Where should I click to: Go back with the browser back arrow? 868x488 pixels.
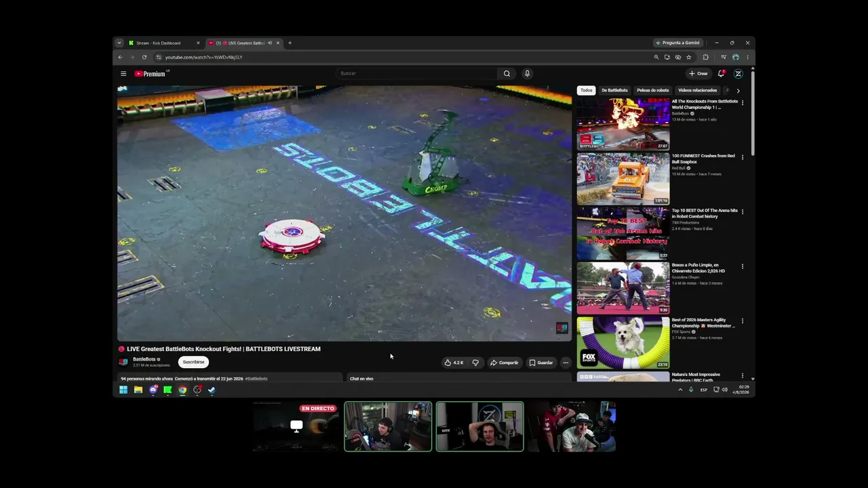tap(121, 57)
